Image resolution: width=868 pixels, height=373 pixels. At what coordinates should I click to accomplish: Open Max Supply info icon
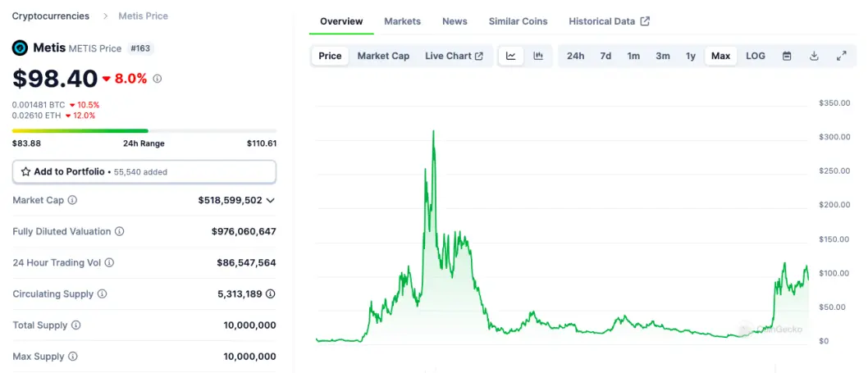pos(72,357)
